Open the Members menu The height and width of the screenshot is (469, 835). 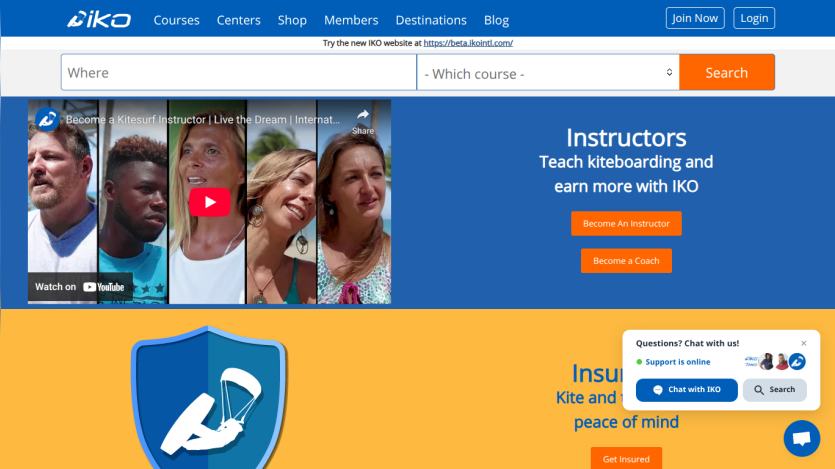coord(351,20)
